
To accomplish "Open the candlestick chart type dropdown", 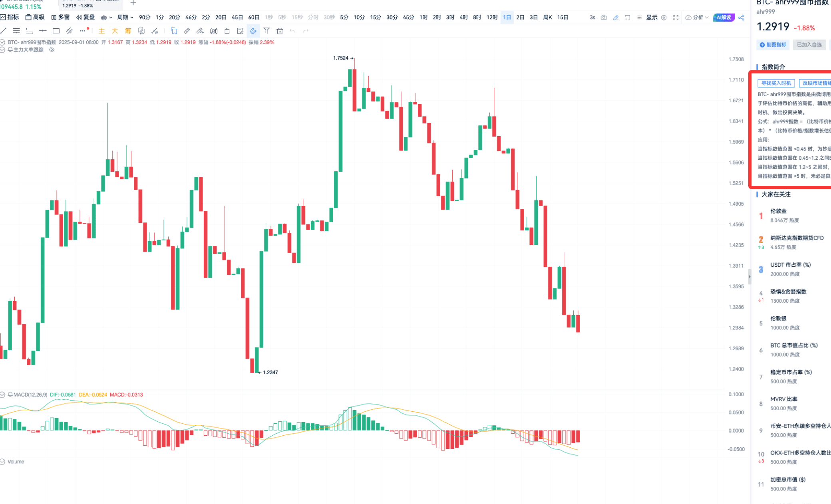I will point(106,17).
